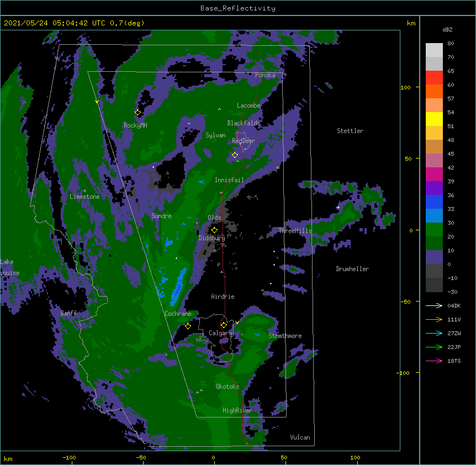Click the Ponoka label

[x=265, y=75]
